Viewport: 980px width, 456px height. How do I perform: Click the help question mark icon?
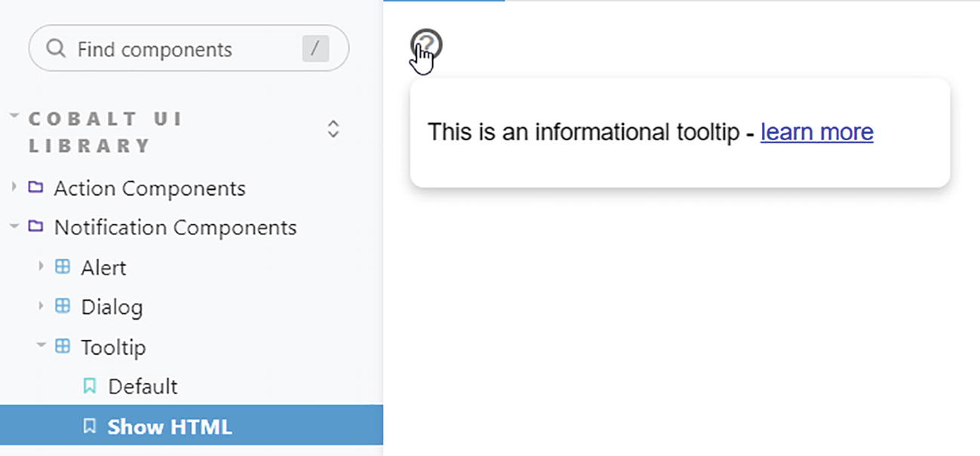pyautogui.click(x=426, y=44)
